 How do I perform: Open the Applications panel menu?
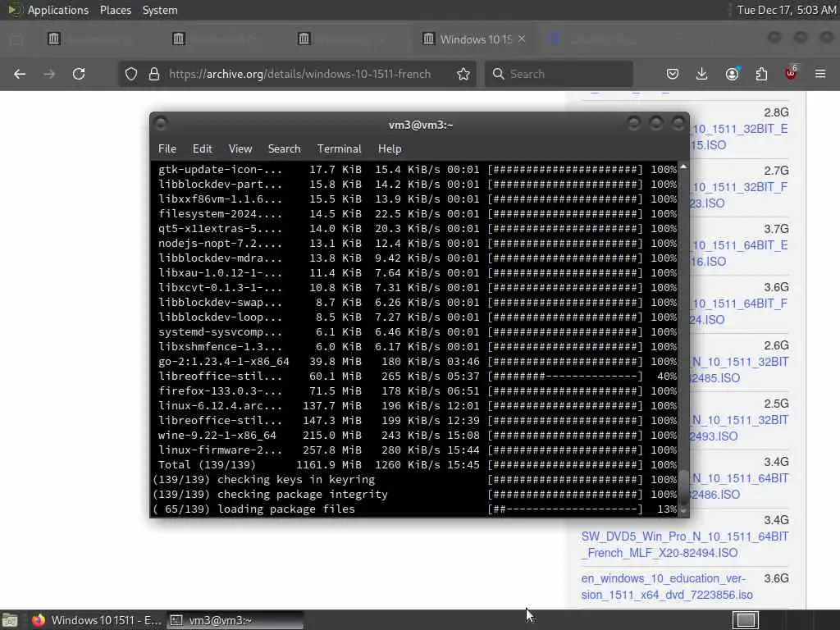[58, 10]
